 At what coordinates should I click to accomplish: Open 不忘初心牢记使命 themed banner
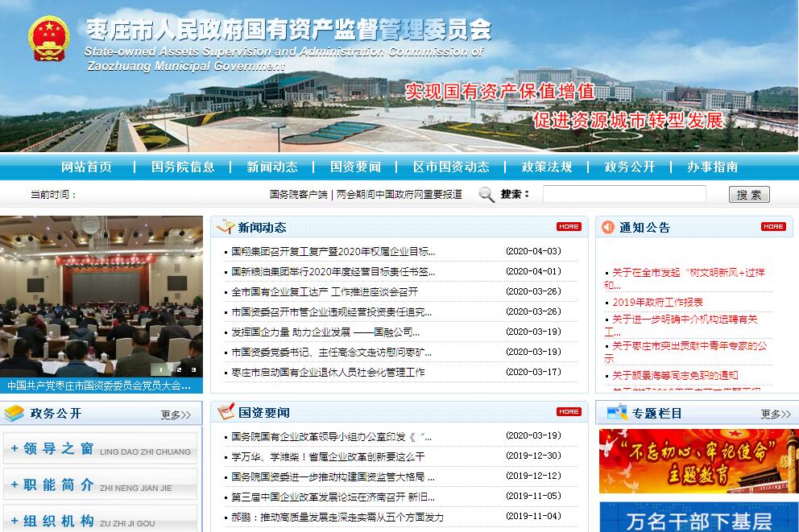pos(698,460)
